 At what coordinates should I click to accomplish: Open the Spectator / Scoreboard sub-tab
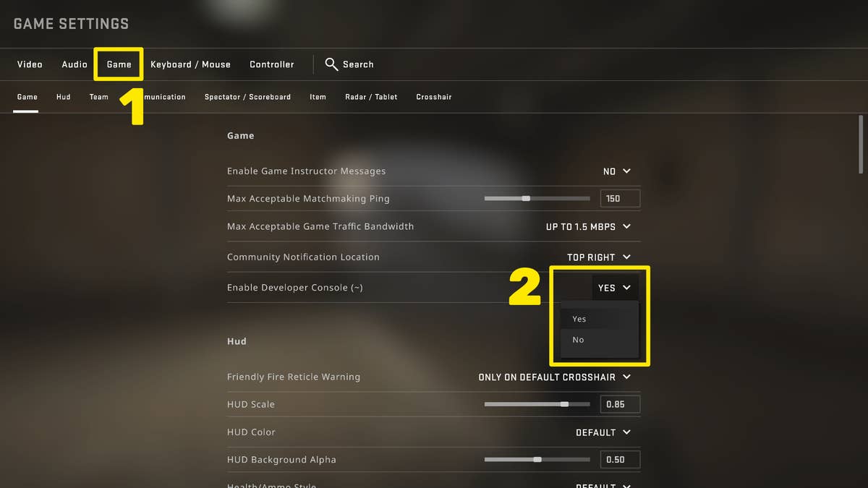point(247,96)
